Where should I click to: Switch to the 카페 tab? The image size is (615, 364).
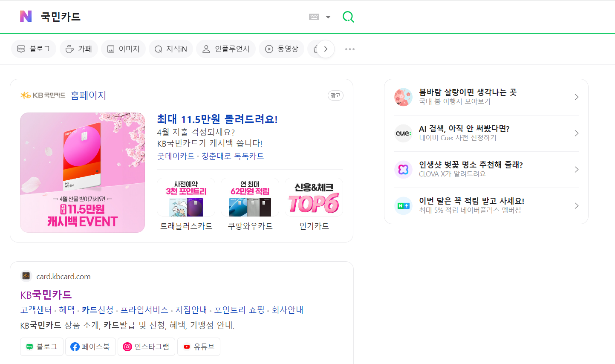(x=79, y=49)
